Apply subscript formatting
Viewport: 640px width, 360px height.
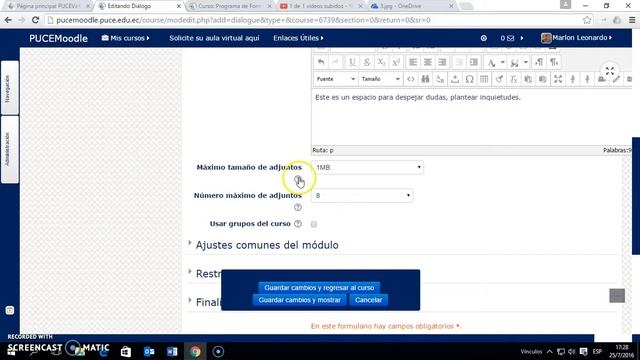pyautogui.click(x=381, y=62)
